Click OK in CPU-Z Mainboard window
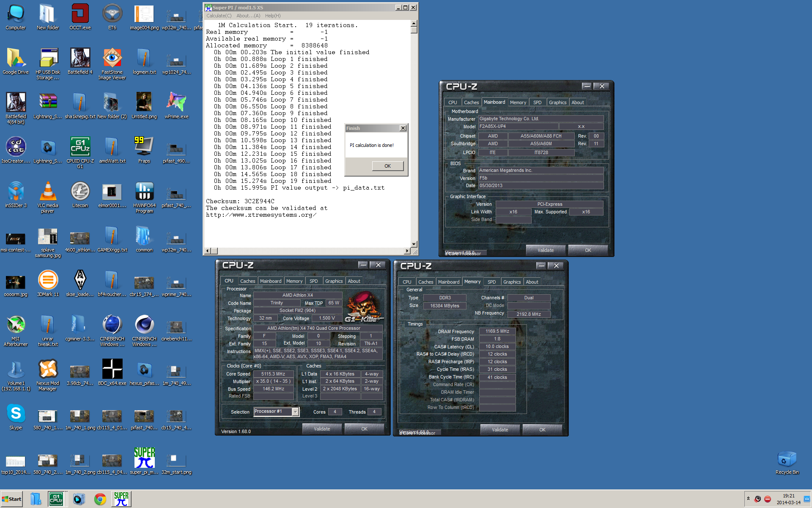This screenshot has height=508, width=812. (x=588, y=250)
